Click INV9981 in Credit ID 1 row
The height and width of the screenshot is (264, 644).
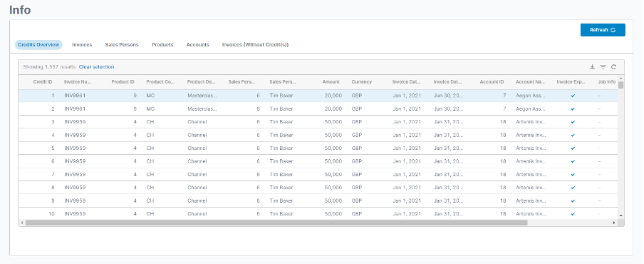75,96
